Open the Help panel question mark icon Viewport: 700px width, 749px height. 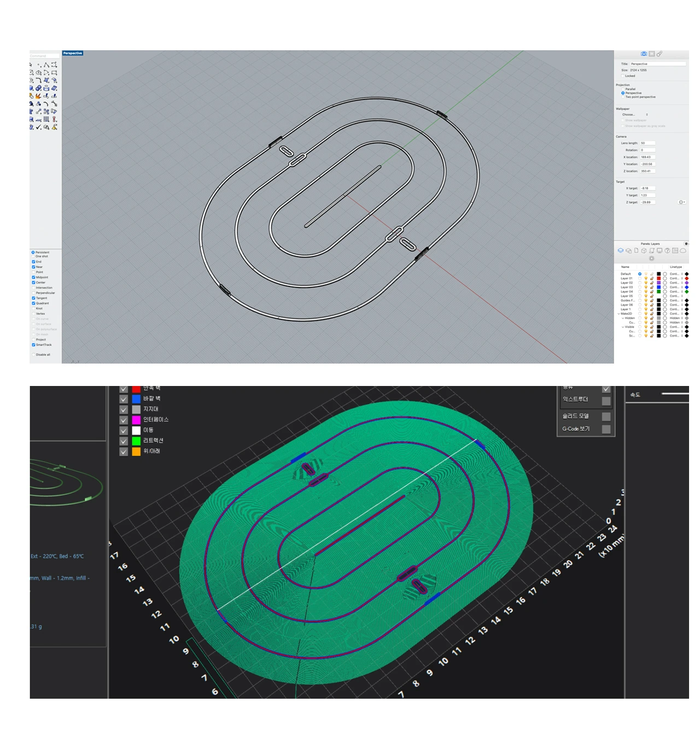667,251
